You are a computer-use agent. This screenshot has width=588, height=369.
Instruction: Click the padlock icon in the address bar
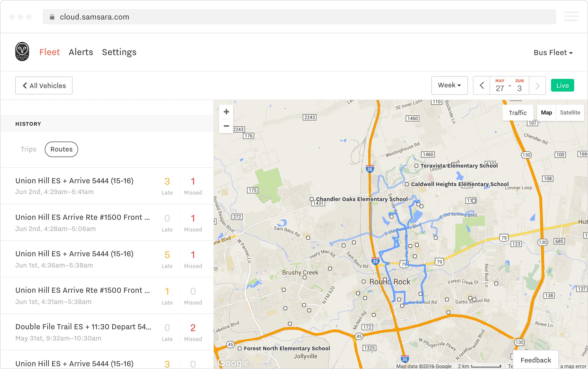point(52,17)
